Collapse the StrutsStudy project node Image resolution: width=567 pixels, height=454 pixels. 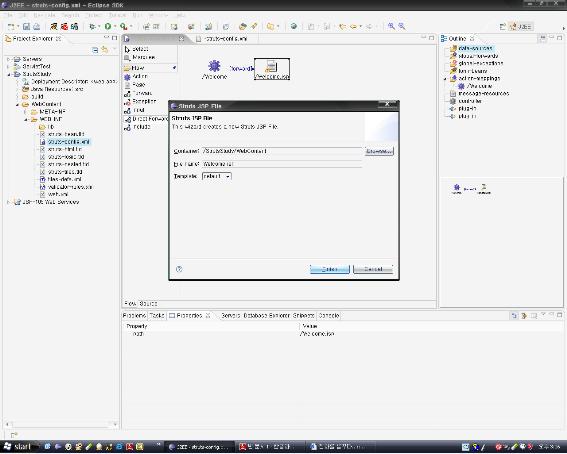[x=9, y=74]
